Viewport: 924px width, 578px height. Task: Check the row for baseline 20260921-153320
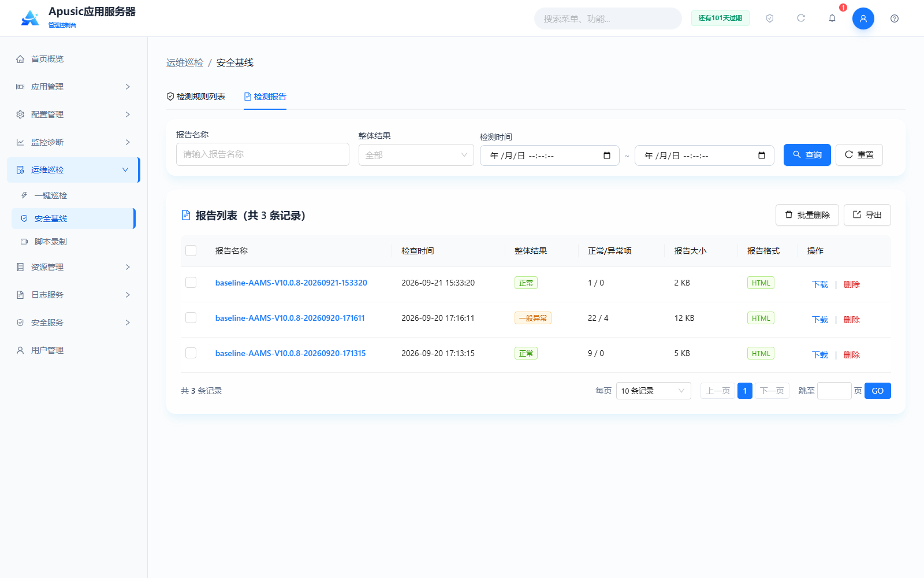click(x=191, y=283)
